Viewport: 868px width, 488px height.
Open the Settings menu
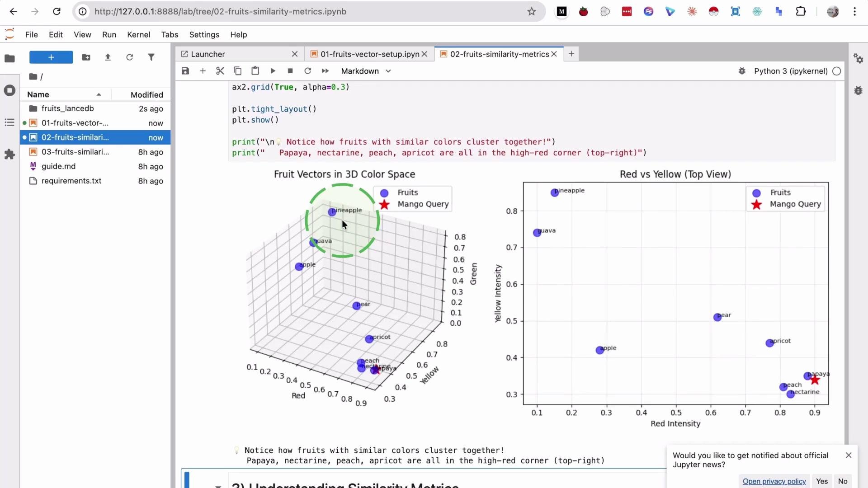(204, 35)
